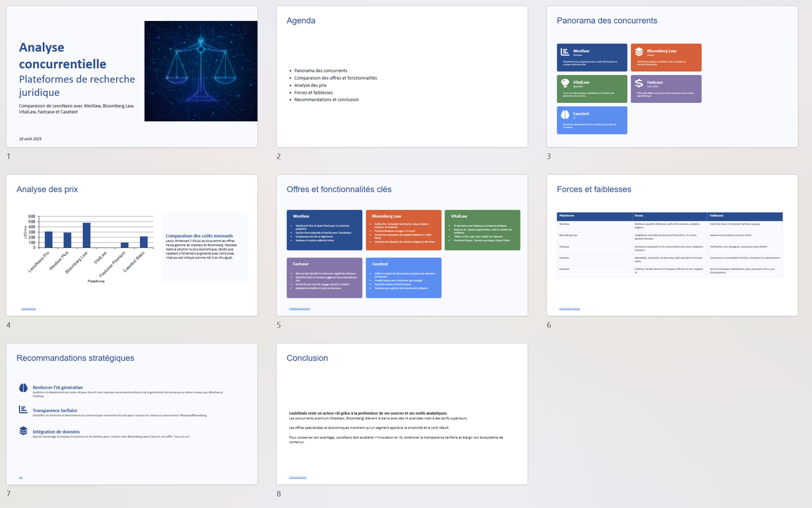Click chart icon beside 'Transparence tarifaire'
Image resolution: width=812 pixels, height=508 pixels.
click(x=23, y=409)
